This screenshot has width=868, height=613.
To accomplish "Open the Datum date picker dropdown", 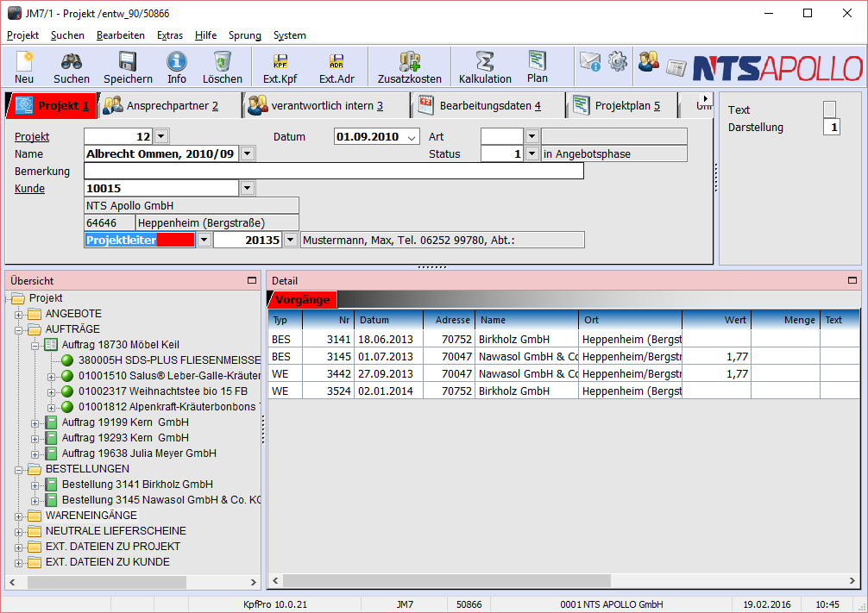I will [x=412, y=136].
